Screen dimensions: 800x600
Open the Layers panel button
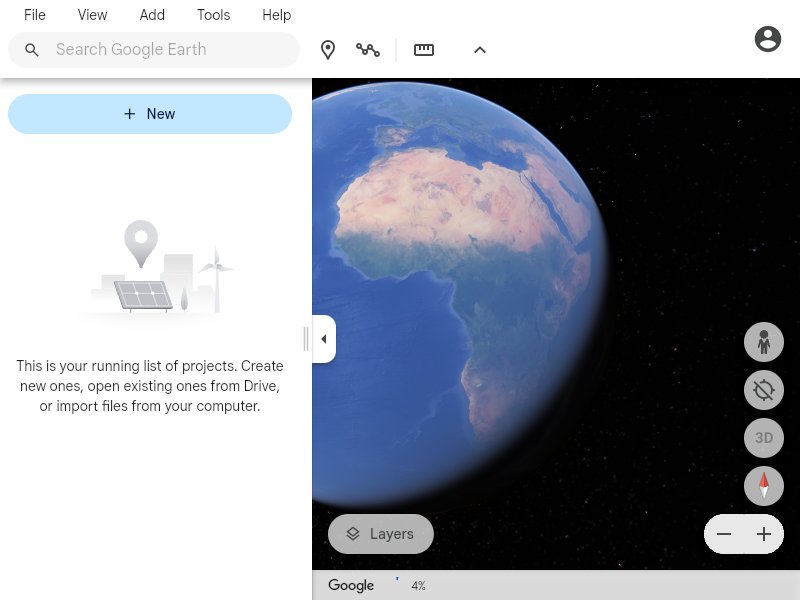tap(381, 534)
